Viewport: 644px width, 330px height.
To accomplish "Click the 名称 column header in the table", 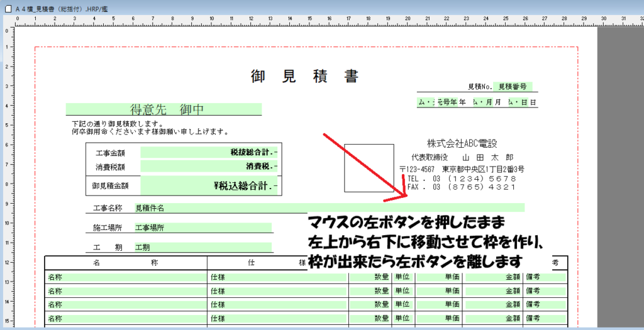I will (x=126, y=263).
